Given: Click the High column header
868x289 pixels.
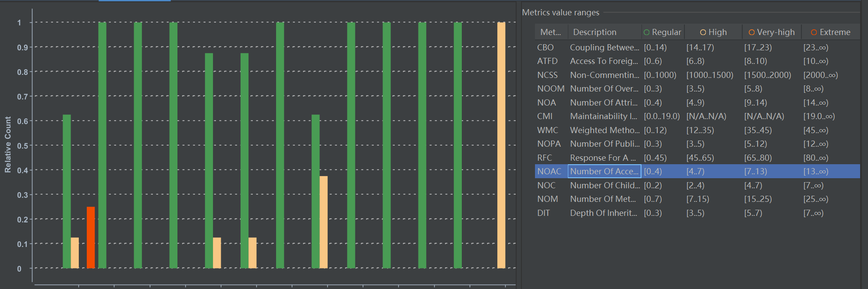Looking at the screenshot, I should pyautogui.click(x=713, y=32).
